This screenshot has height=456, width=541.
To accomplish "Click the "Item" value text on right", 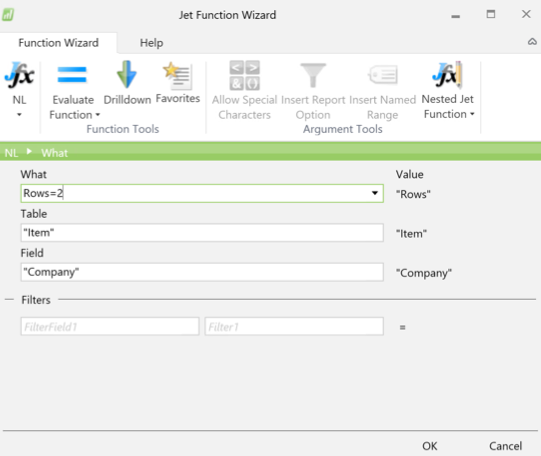I will pyautogui.click(x=411, y=234).
